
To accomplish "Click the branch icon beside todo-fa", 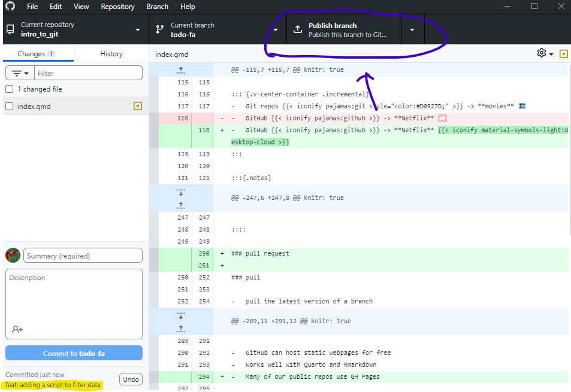I will (159, 29).
